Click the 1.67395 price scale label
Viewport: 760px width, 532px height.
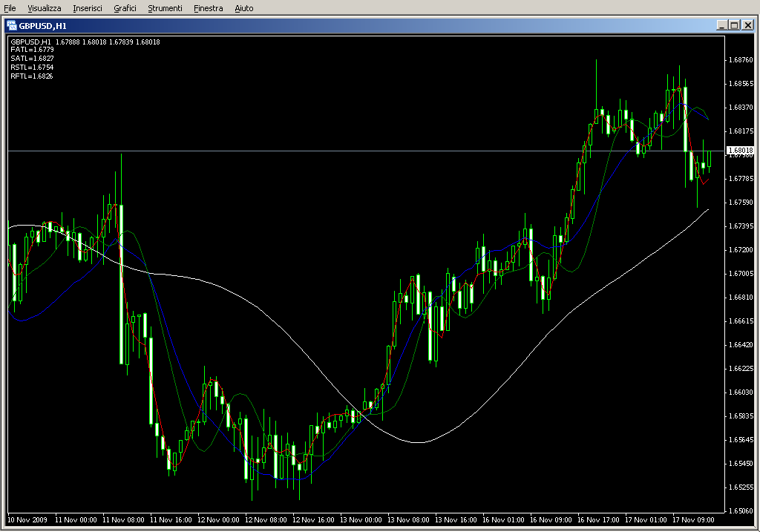click(741, 226)
